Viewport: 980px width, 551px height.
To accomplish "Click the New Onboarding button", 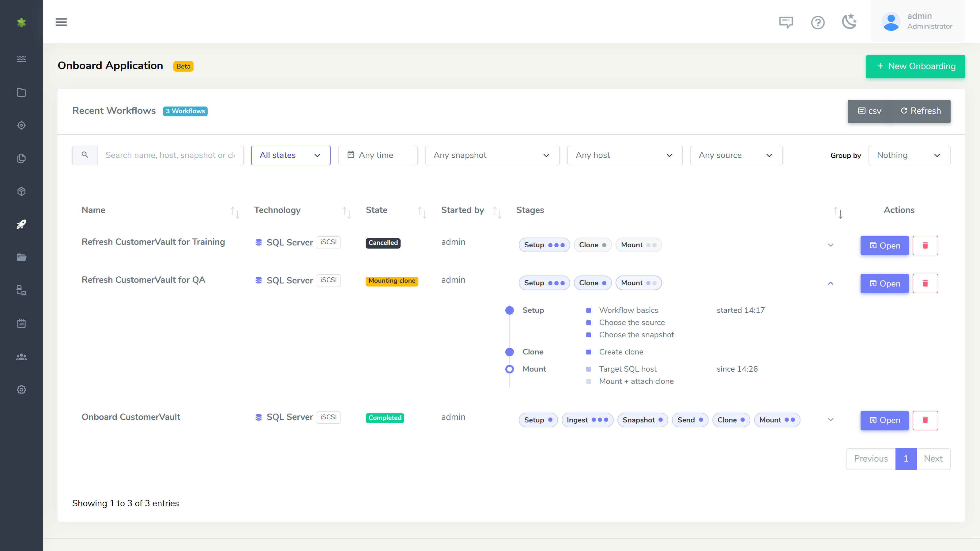I will (915, 66).
